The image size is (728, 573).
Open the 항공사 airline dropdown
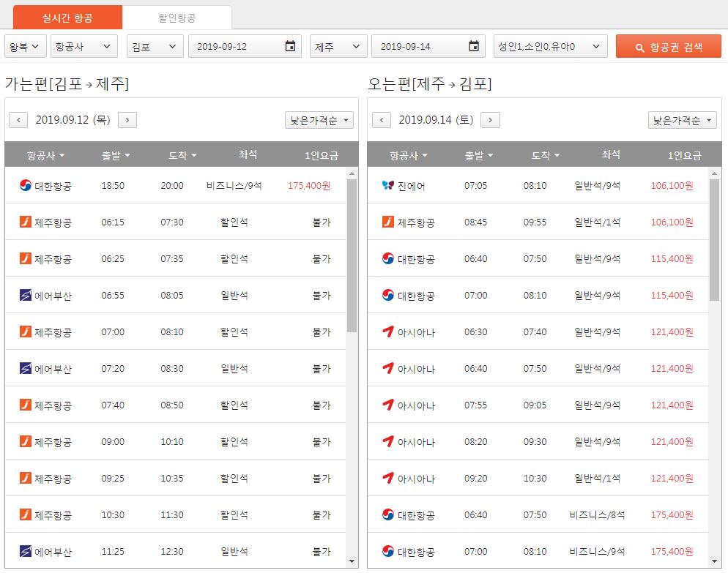pyautogui.click(x=84, y=46)
